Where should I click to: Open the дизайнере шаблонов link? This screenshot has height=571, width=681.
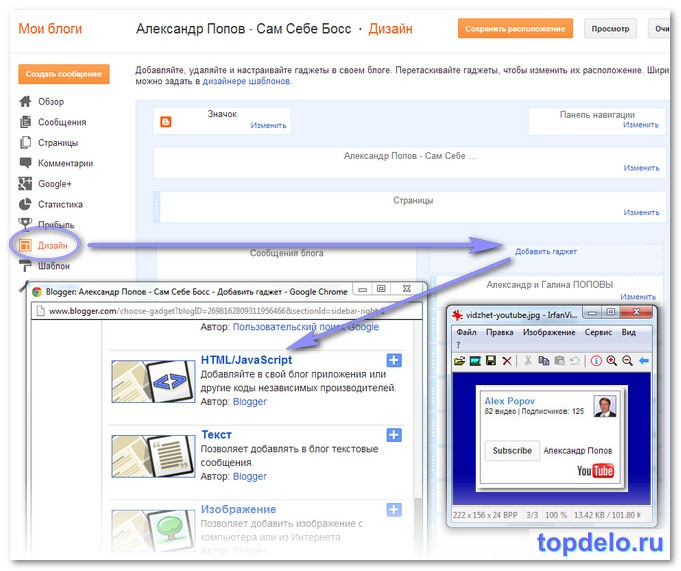pyautogui.click(x=246, y=81)
